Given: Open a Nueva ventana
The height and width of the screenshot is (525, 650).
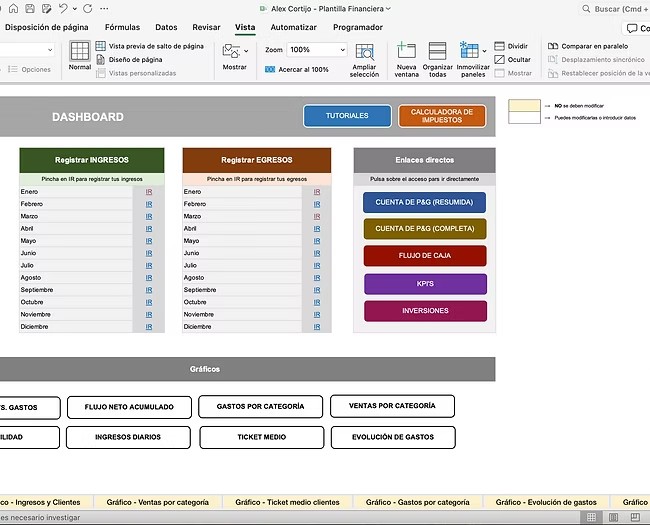Looking at the screenshot, I should tap(406, 53).
